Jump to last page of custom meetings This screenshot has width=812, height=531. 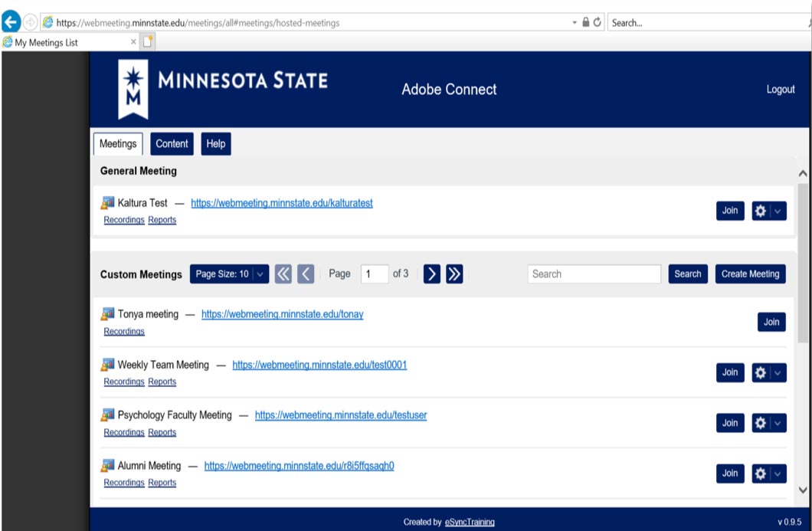(x=454, y=274)
